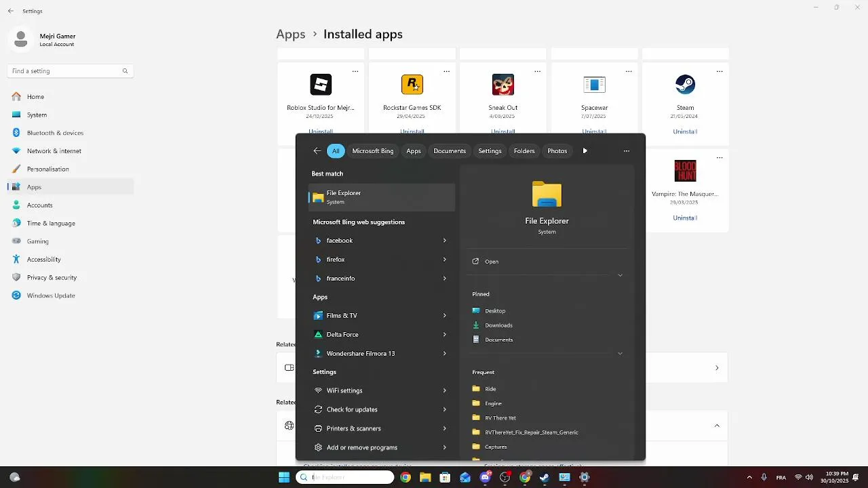The width and height of the screenshot is (868, 488).
Task: Open Gaming settings
Action: click(71, 241)
